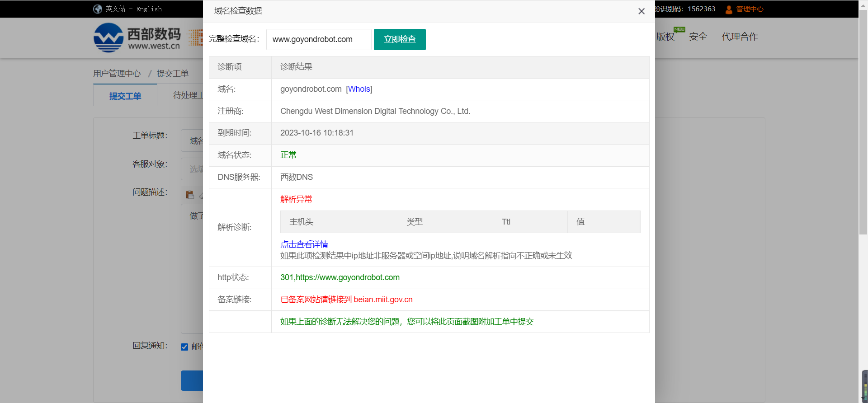
Task: Open the 安全 navigation menu
Action: pyautogui.click(x=698, y=37)
